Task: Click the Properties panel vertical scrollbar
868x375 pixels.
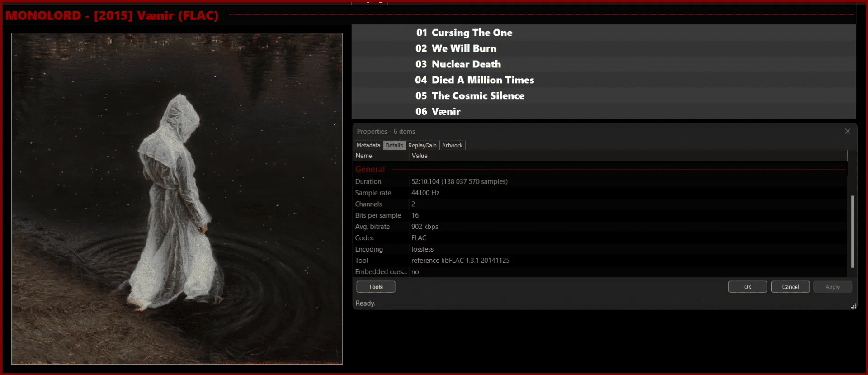Action: click(853, 231)
